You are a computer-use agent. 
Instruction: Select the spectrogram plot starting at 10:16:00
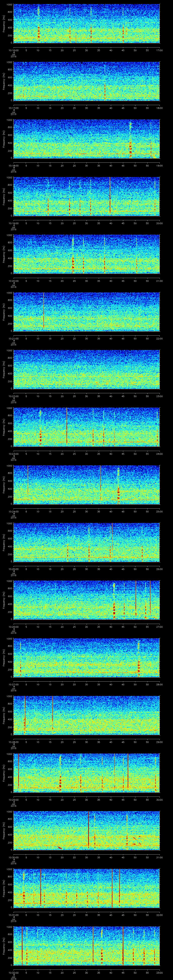(x=87, y=24)
